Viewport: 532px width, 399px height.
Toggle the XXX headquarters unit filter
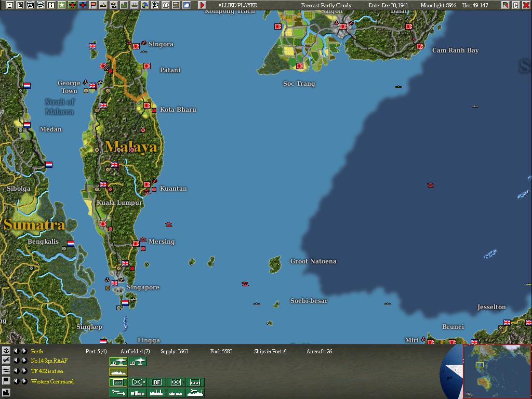tap(118, 382)
